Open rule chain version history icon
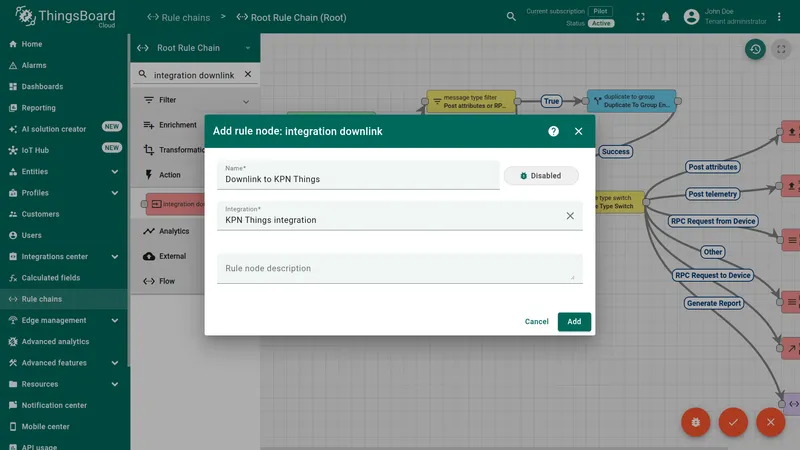 point(755,49)
